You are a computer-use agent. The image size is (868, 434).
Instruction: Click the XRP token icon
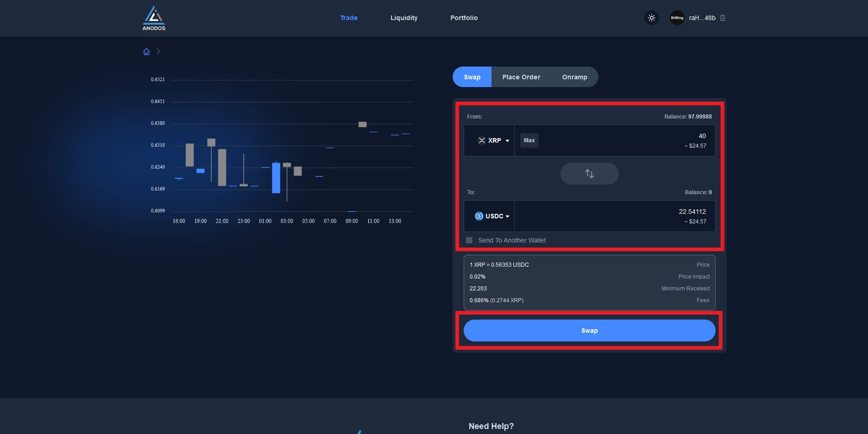481,140
